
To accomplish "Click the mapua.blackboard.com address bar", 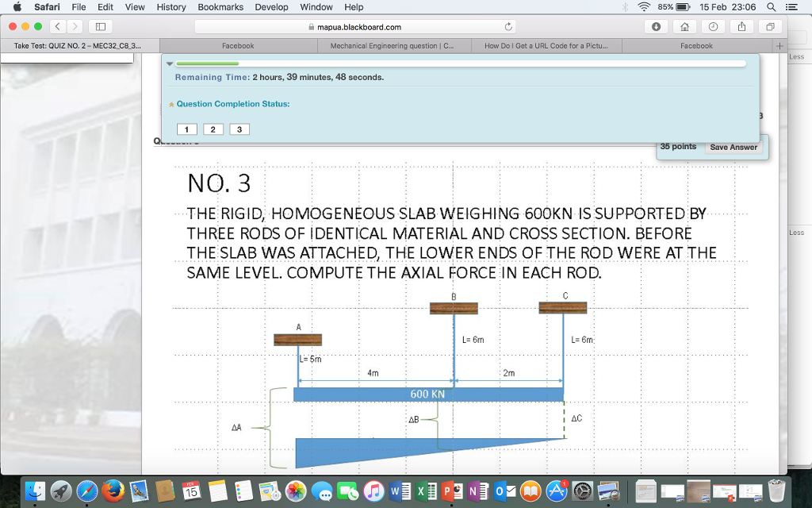I will (x=358, y=27).
